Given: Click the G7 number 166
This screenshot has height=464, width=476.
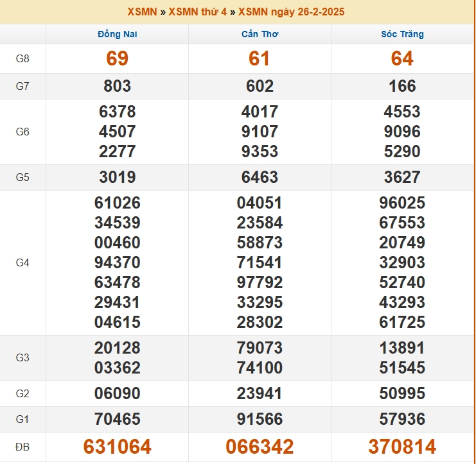Looking at the screenshot, I should click(403, 86).
